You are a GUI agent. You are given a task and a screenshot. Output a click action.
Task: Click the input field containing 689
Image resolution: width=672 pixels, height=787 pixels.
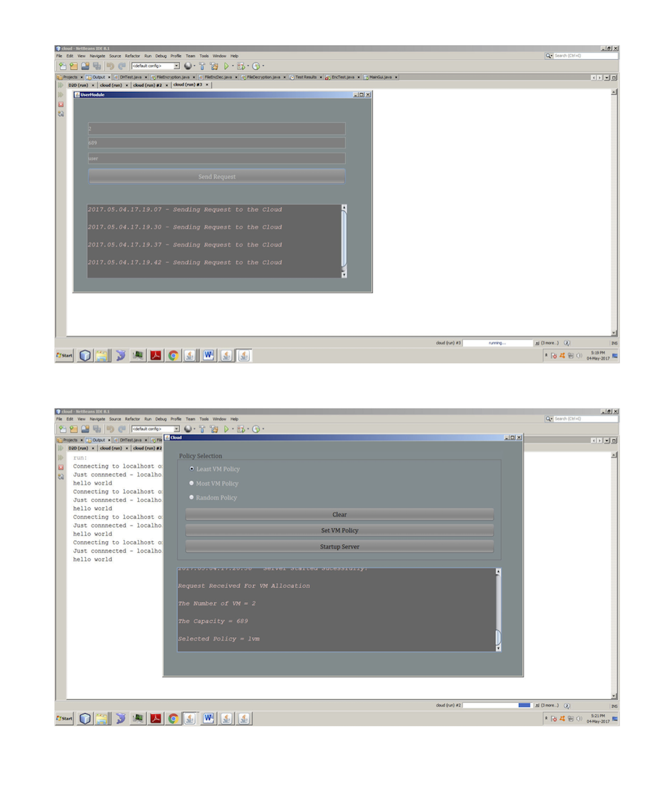[x=216, y=142]
